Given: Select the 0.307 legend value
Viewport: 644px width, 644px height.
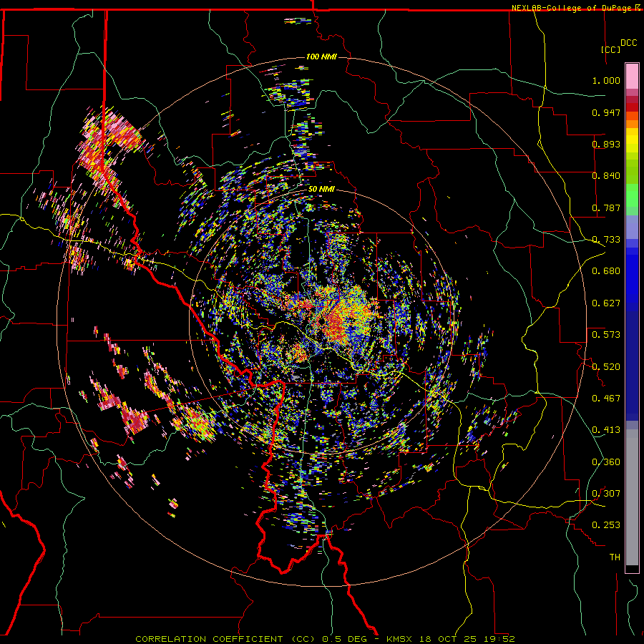Looking at the screenshot, I should tap(606, 494).
